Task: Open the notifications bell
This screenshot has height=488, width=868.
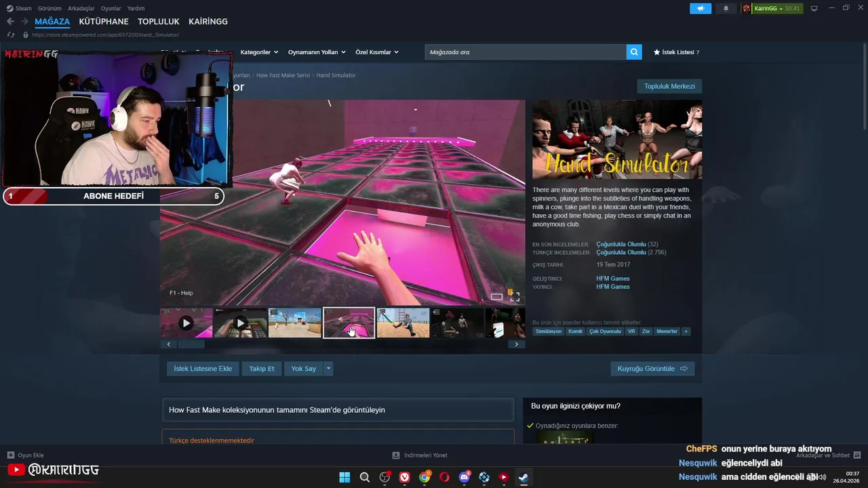Action: 726,8
